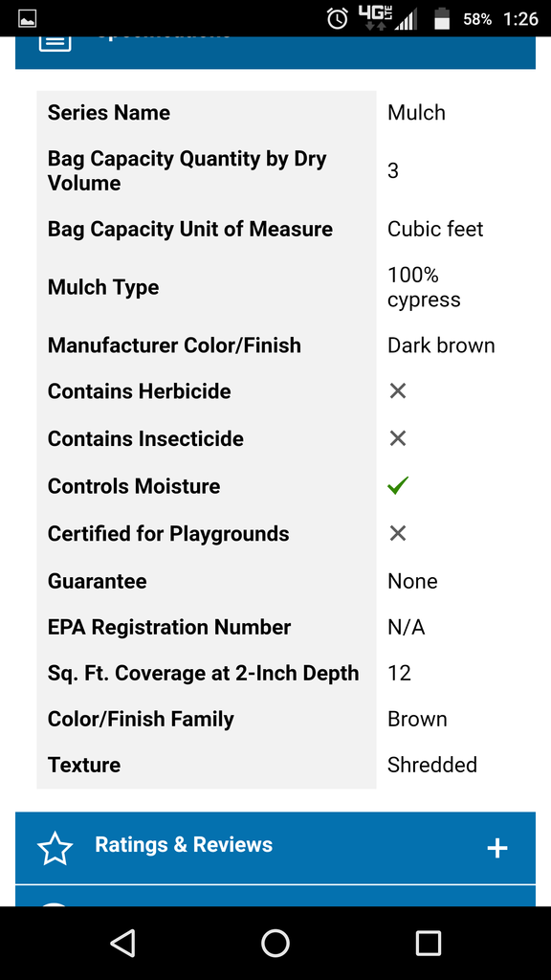Open recent apps with square button
This screenshot has width=551, height=980.
tap(428, 943)
